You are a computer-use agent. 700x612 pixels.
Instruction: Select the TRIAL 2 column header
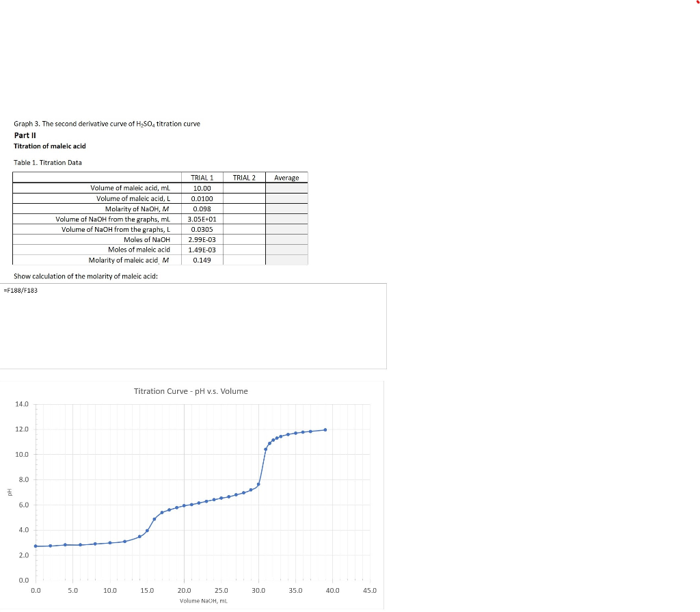click(244, 178)
